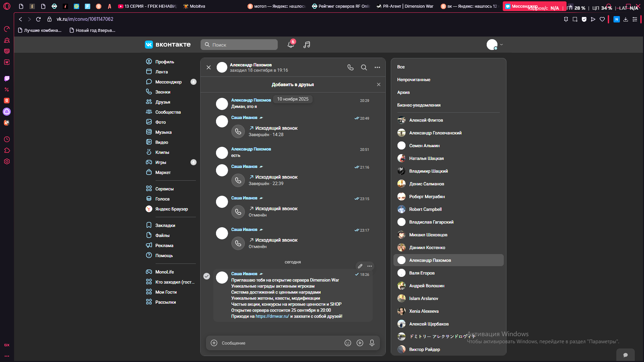644x362 pixels.
Task: Open the Лучшие комбина... bookmark
Action: coord(40,30)
